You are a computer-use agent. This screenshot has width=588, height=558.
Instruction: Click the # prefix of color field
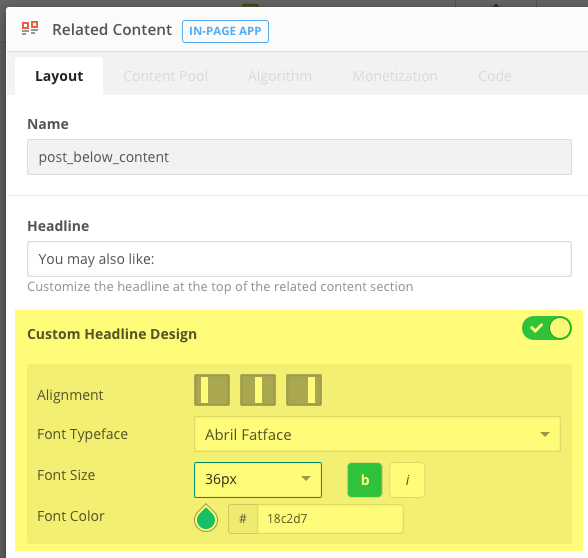pos(243,519)
